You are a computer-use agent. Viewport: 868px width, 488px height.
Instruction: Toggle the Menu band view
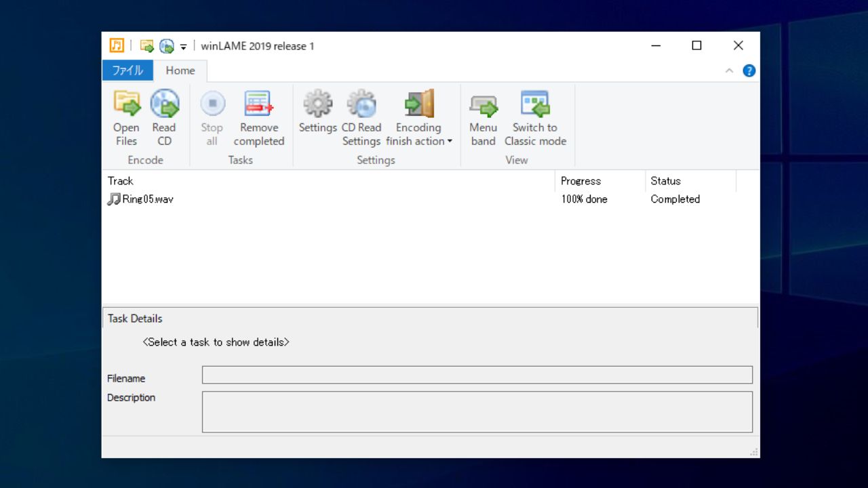click(x=483, y=119)
